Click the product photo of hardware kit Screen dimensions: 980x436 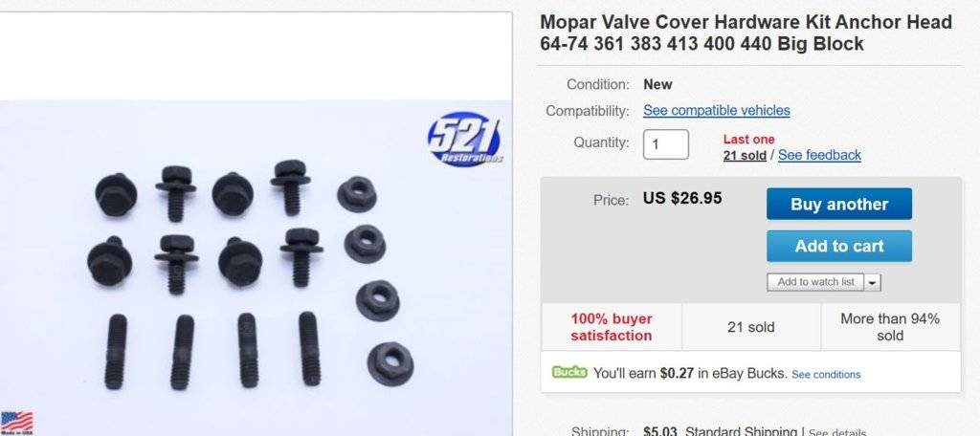coord(255,268)
